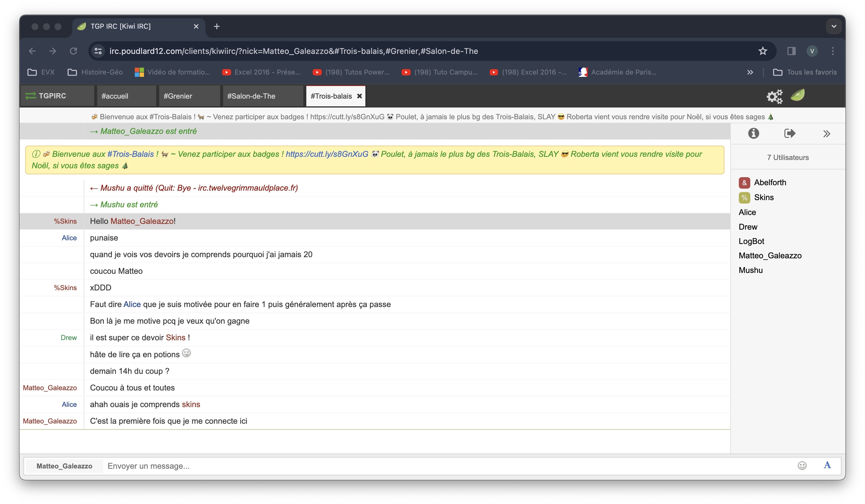Expand the hidden bookmarks overflow chevron
This screenshot has width=865, height=504.
point(750,72)
